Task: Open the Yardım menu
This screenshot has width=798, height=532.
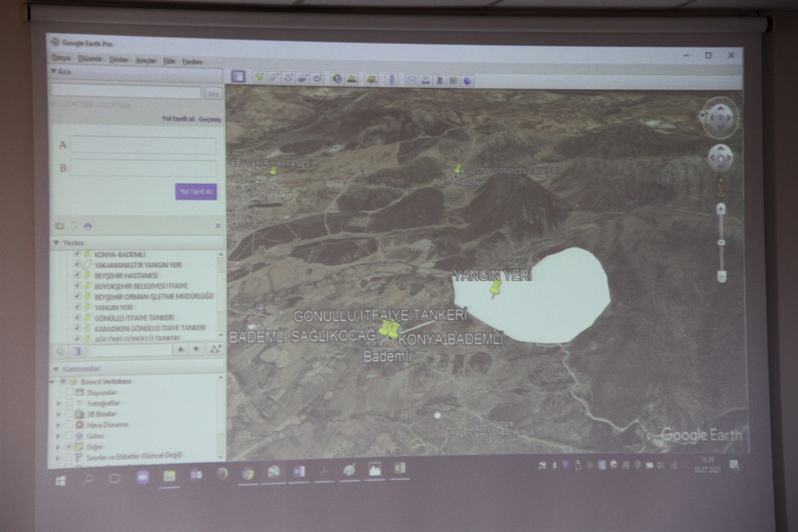Action: pyautogui.click(x=192, y=61)
